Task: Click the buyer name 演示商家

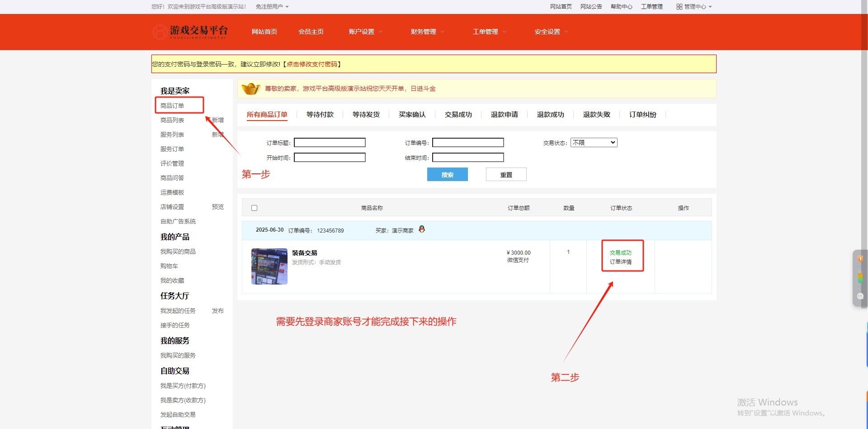Action: (x=403, y=230)
